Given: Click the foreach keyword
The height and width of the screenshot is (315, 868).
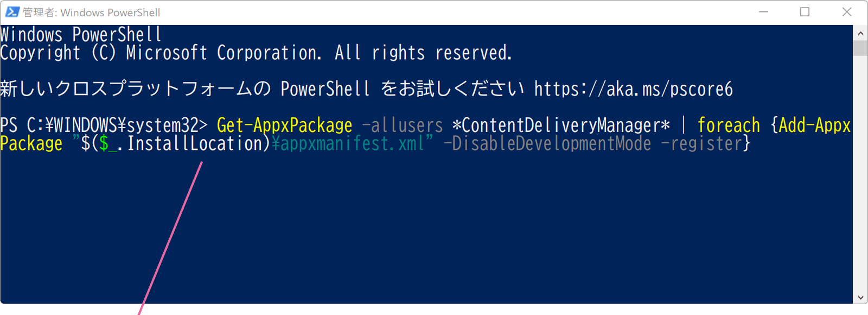Looking at the screenshot, I should pyautogui.click(x=729, y=125).
